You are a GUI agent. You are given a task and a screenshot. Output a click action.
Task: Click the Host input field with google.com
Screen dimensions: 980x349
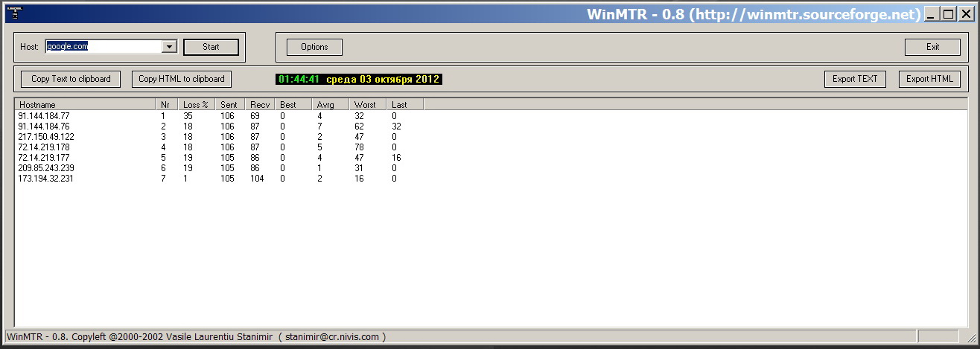[103, 47]
